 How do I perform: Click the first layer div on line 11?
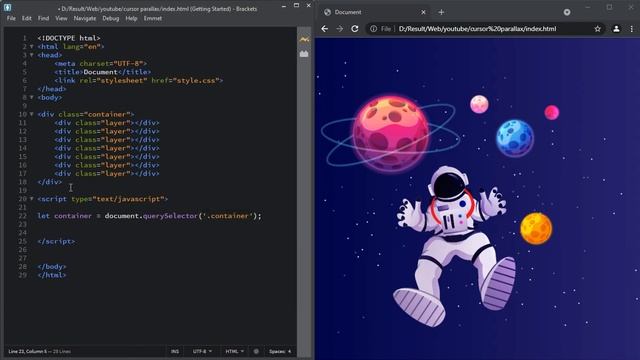[x=107, y=122]
